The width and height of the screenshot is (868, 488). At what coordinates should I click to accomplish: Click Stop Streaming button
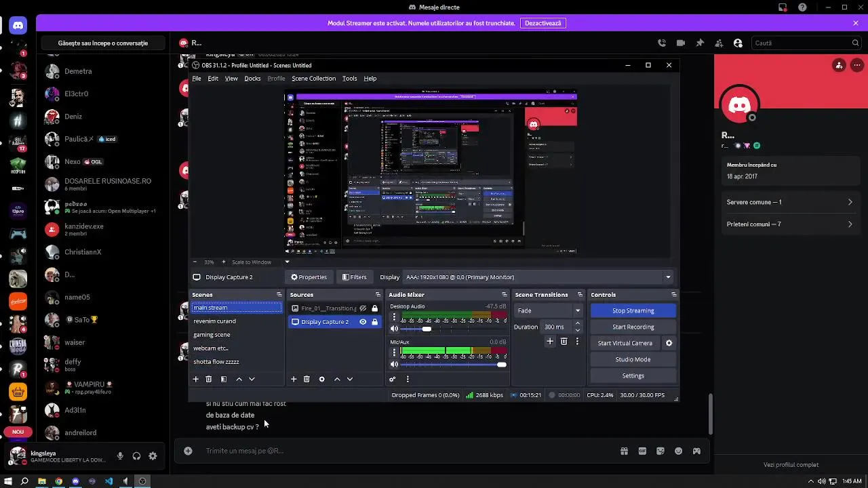pos(633,310)
